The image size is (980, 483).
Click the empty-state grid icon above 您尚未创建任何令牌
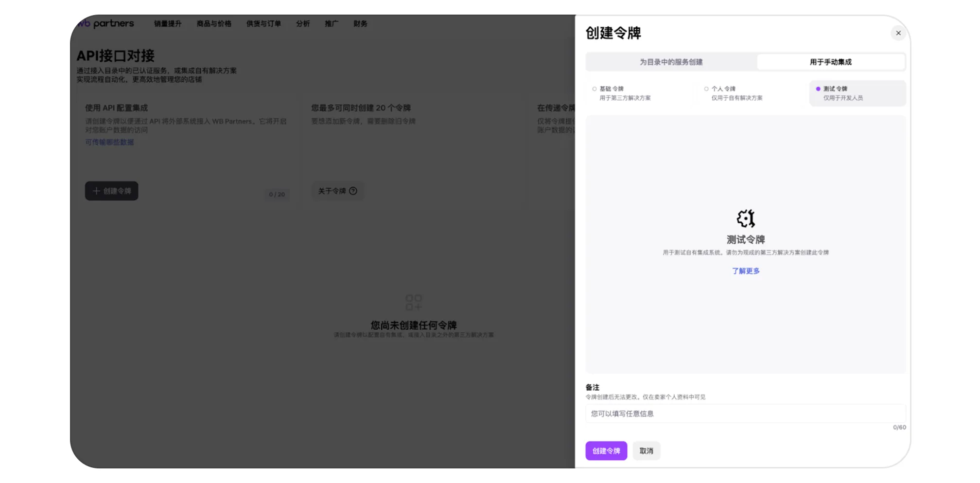(x=415, y=302)
